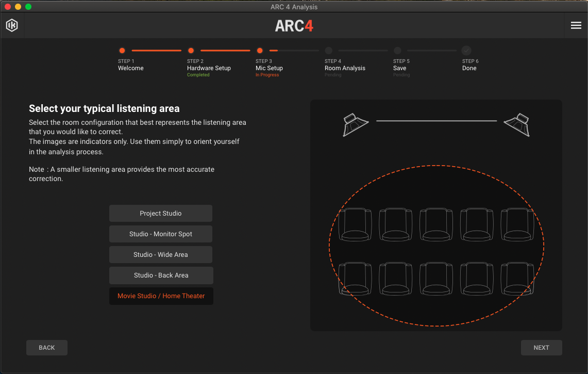Return to previous step with BACK
588x374 pixels.
pos(47,348)
